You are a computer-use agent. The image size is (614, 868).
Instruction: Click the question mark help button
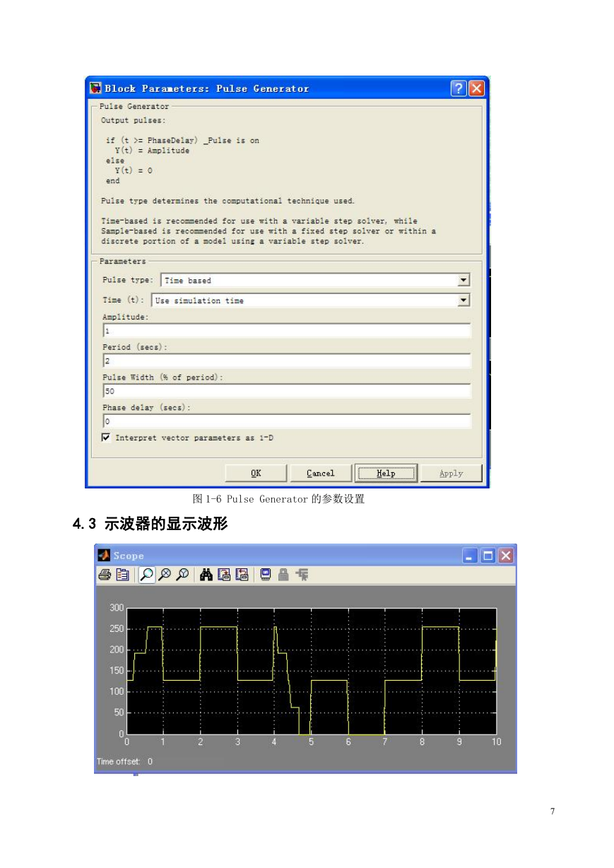point(459,88)
